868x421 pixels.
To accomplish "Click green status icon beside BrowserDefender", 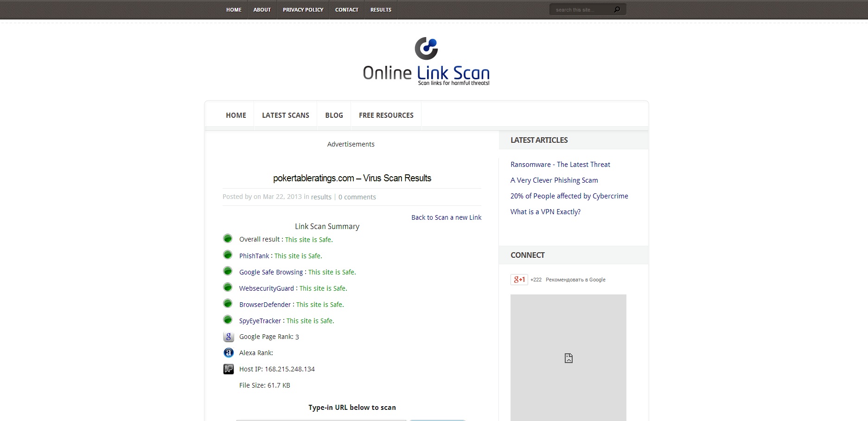I will tap(228, 304).
